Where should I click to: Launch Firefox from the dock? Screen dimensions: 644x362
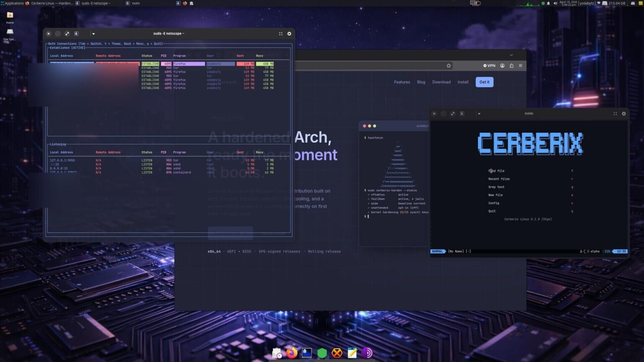point(291,353)
